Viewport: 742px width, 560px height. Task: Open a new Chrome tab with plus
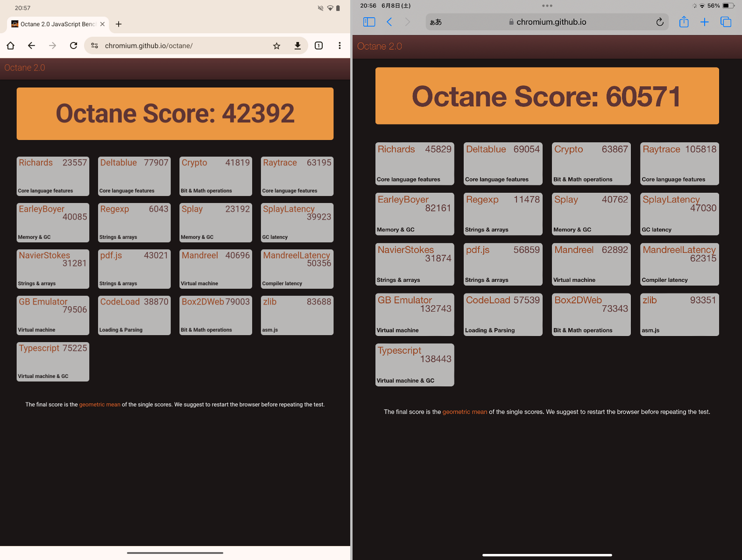[x=119, y=24]
